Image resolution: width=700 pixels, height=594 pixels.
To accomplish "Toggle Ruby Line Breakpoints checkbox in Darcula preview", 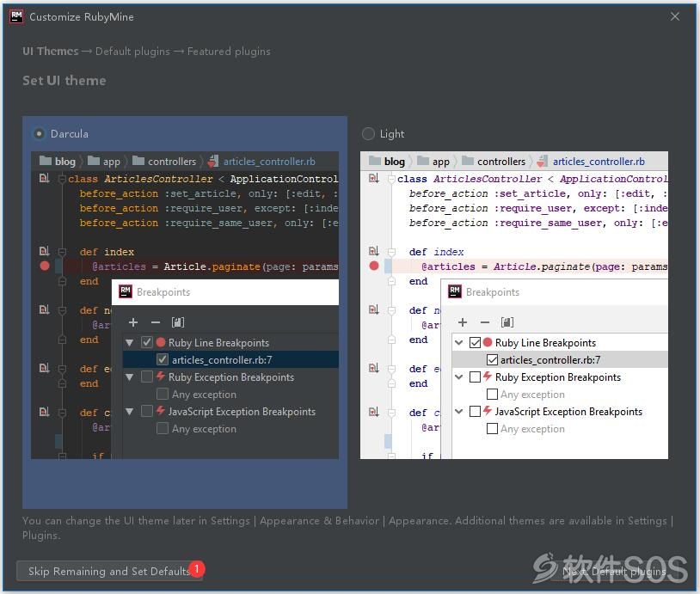I will pos(147,342).
